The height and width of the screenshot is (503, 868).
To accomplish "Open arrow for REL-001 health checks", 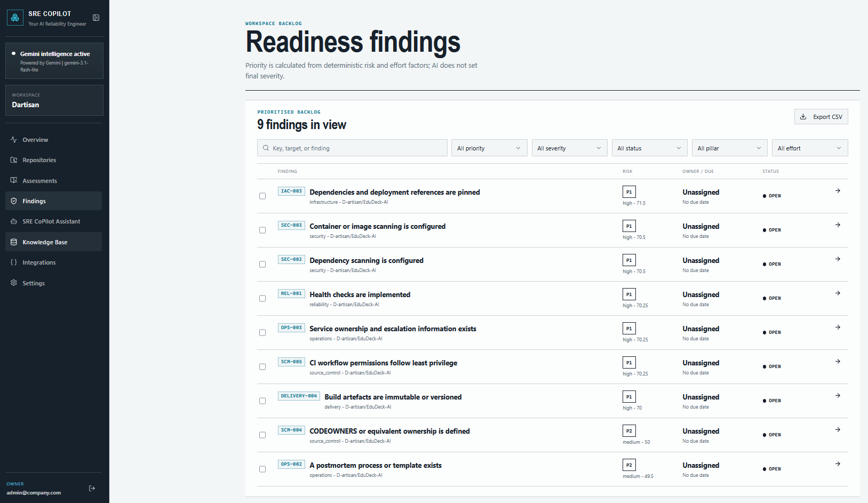I will pyautogui.click(x=838, y=293).
